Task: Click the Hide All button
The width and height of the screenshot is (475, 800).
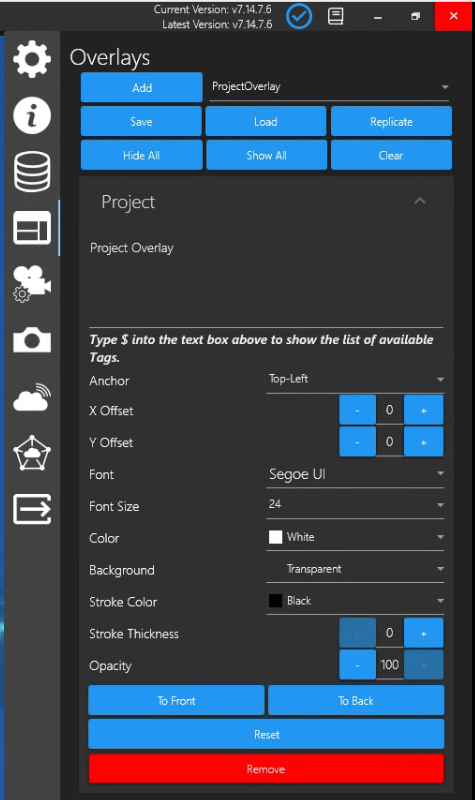Action: (141, 155)
